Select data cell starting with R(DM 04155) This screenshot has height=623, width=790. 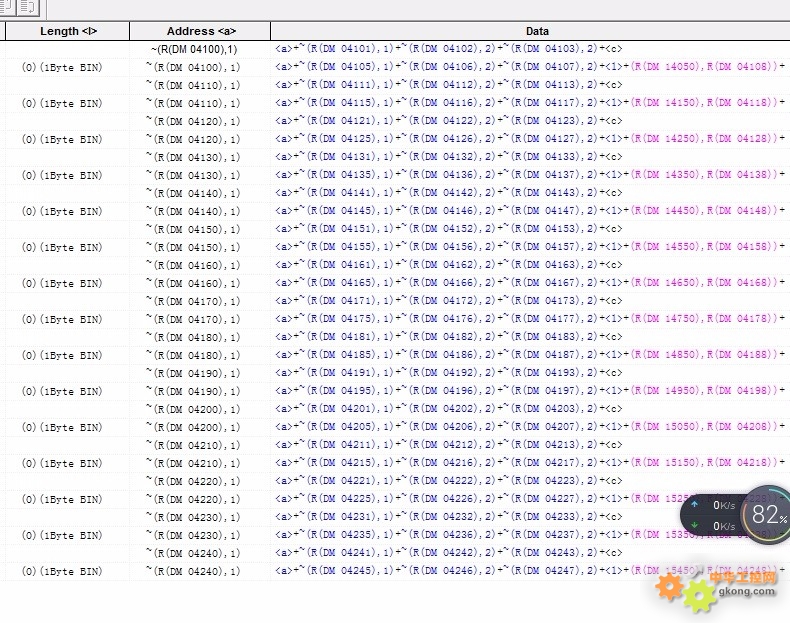click(530, 247)
